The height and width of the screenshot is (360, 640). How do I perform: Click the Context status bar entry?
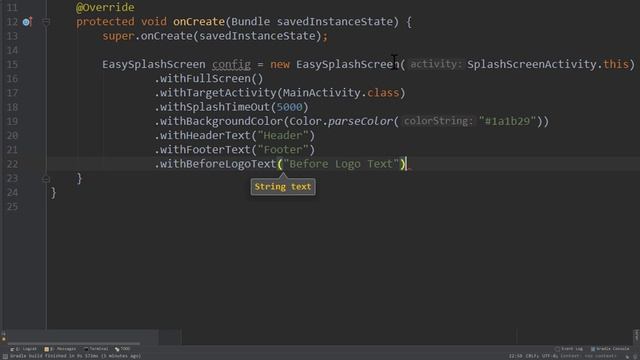[588, 356]
